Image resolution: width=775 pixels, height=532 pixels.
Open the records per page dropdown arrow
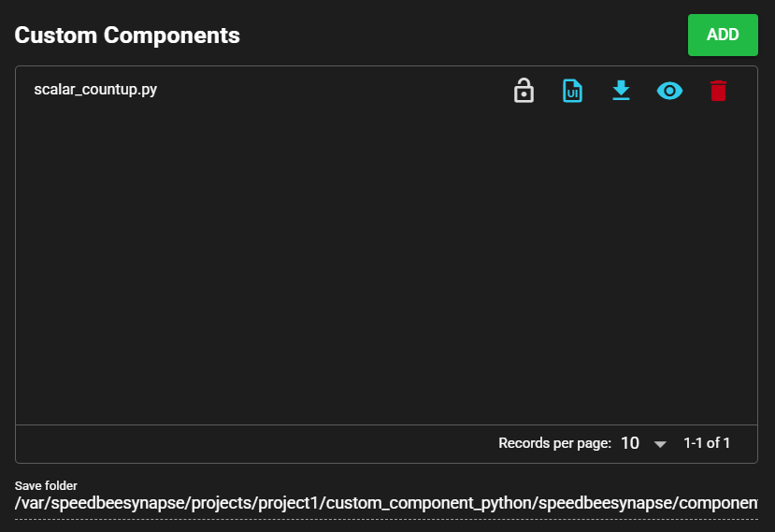pos(660,444)
